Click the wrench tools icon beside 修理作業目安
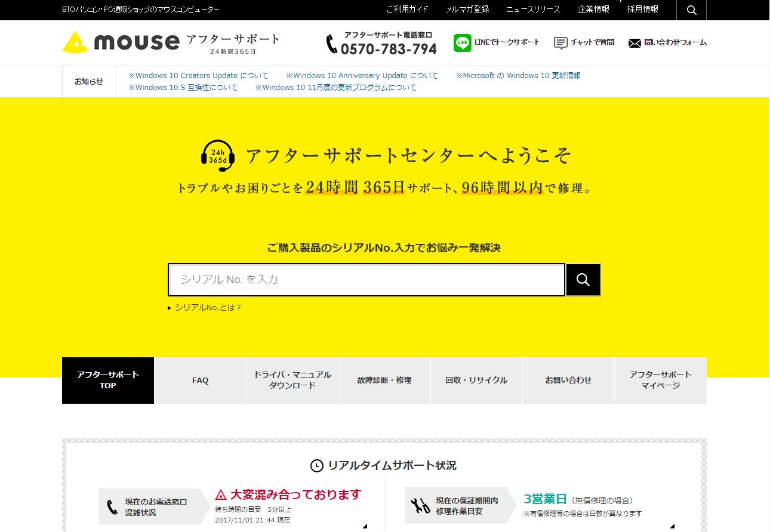Image resolution: width=770 pixels, height=532 pixels. [420, 506]
